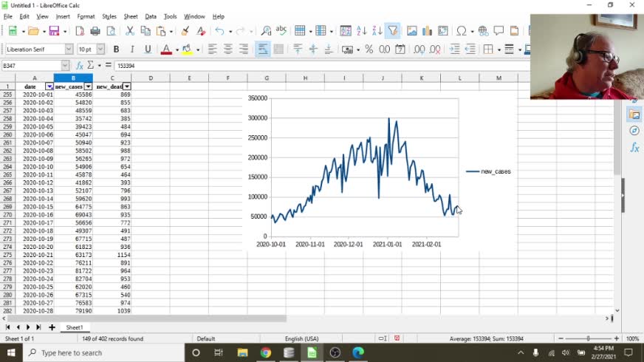Toggle Italic formatting
Screen dimensions: 644x362
(132, 49)
